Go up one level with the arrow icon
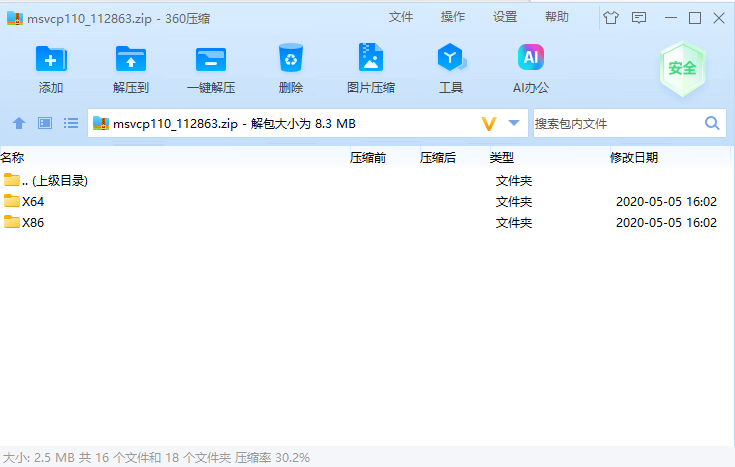 click(19, 123)
